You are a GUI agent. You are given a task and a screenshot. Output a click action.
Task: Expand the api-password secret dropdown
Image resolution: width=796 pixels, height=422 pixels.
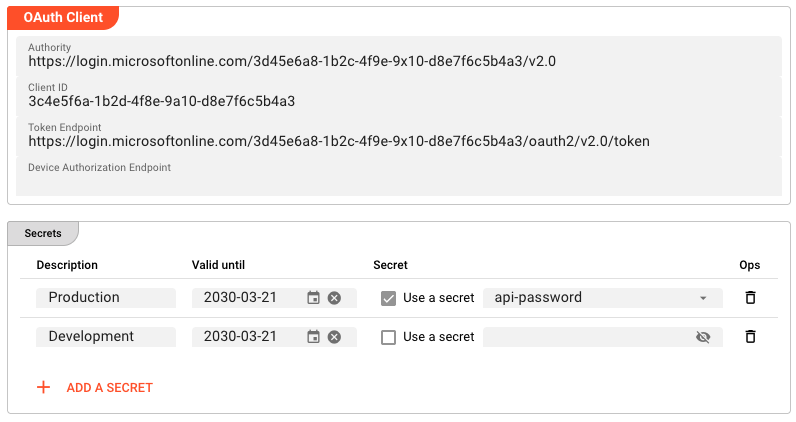click(x=703, y=298)
